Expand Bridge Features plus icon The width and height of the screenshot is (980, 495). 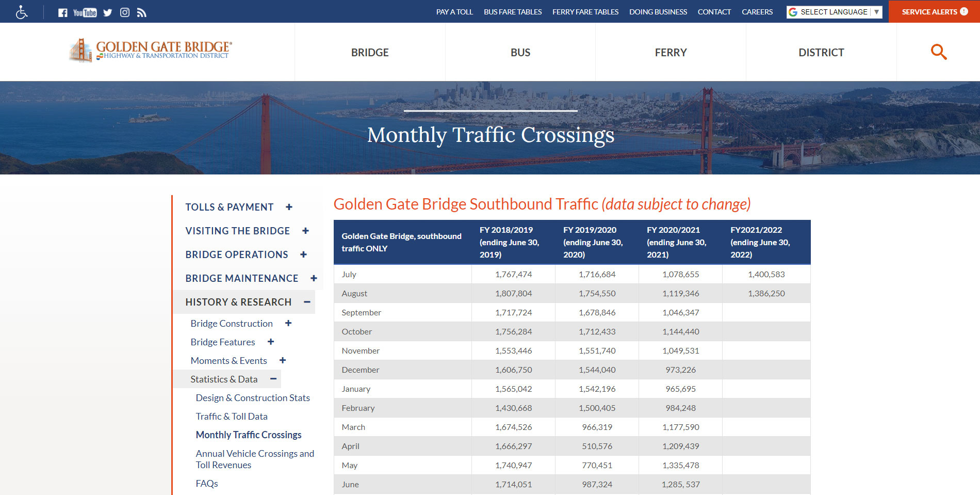point(271,342)
